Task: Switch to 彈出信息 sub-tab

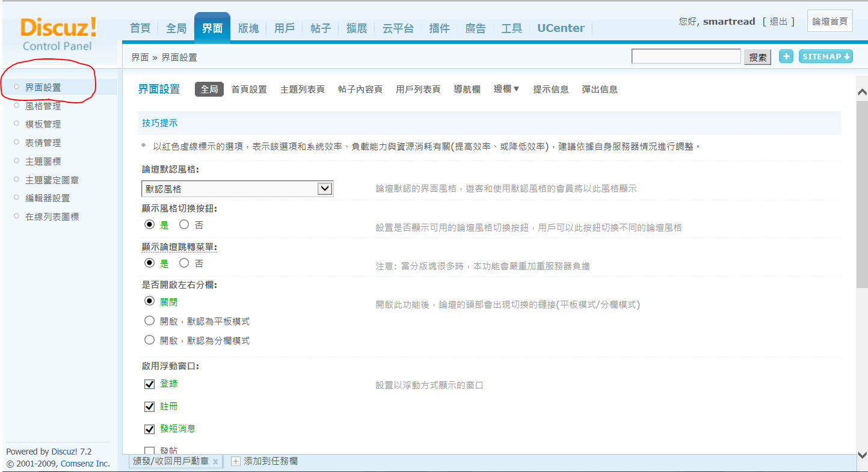Action: point(600,89)
